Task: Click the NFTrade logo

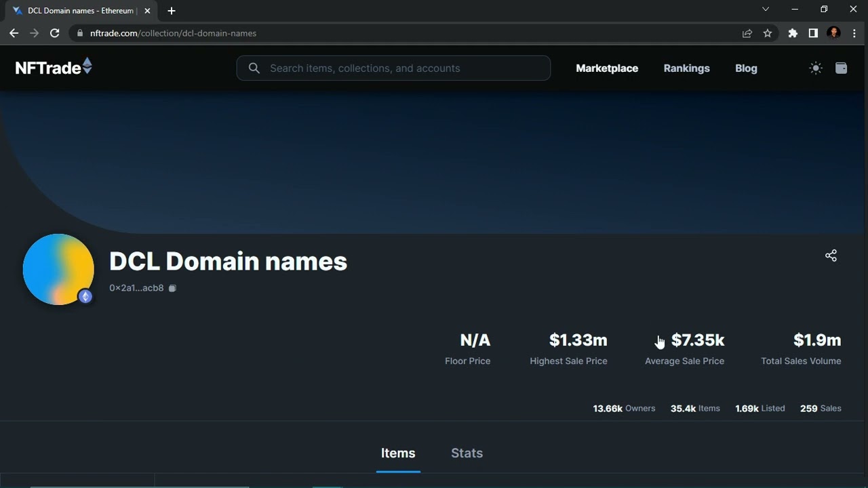Action: [x=54, y=68]
